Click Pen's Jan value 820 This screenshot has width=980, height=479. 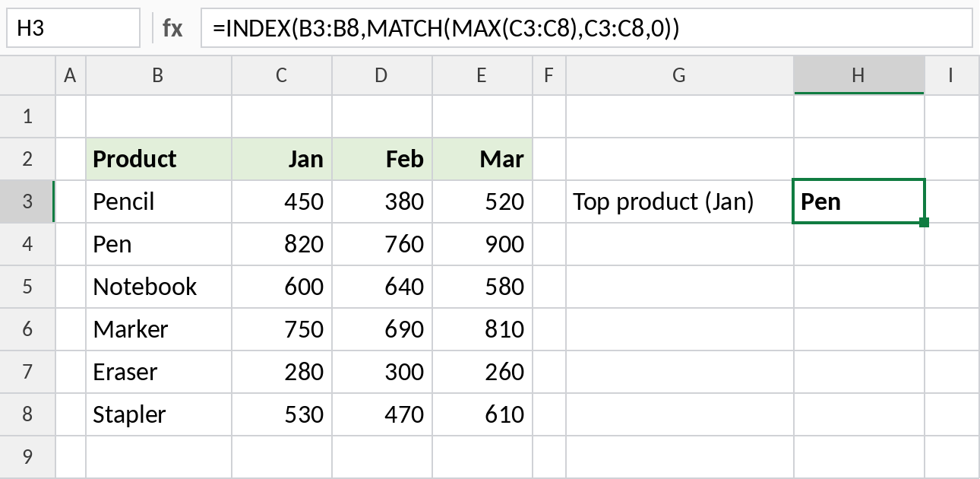click(282, 244)
